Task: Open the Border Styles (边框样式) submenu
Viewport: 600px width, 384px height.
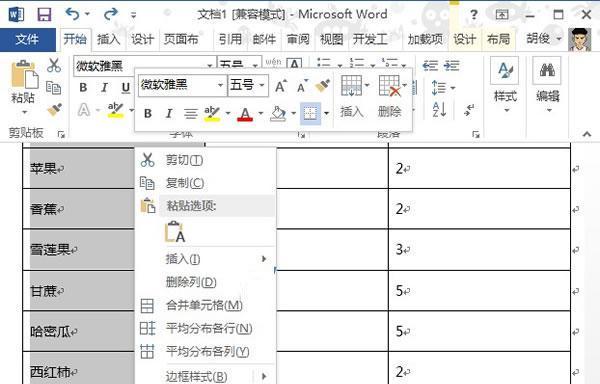Action: (206, 376)
